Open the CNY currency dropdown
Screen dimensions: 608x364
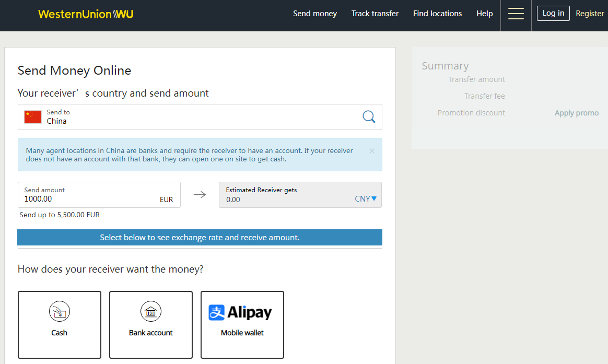(x=366, y=199)
